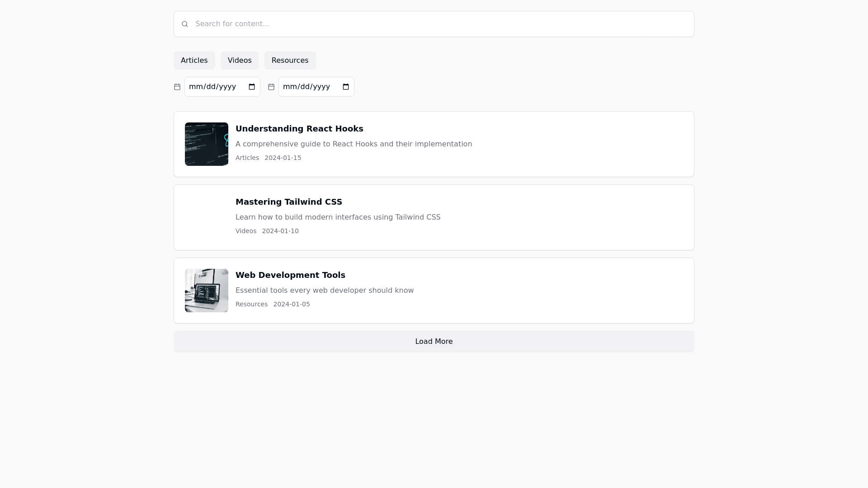Click the first mm/dd/yyyy date input

coord(212,87)
